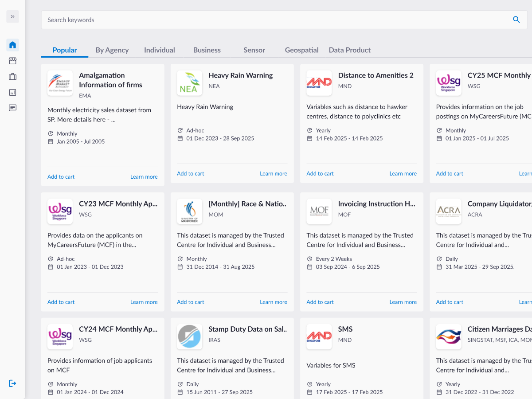The height and width of the screenshot is (399, 532).
Task: Learn more about CY23 MCF Monthly dataset
Action: pyautogui.click(x=144, y=302)
